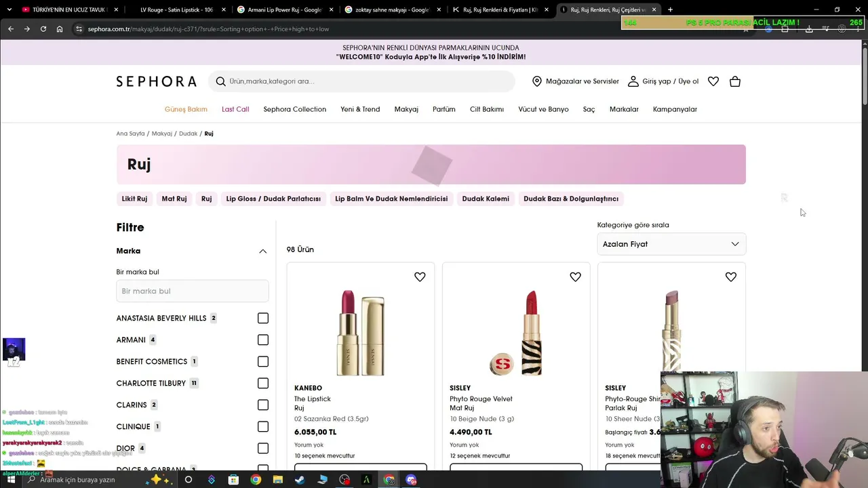The image size is (868, 488).
Task: Open the Sephora Collection menu
Action: pyautogui.click(x=295, y=109)
